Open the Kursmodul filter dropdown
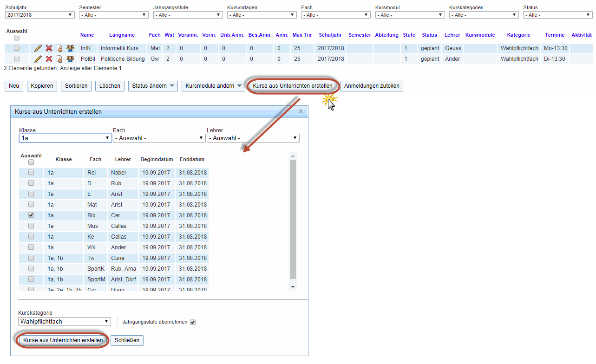 tap(410, 15)
